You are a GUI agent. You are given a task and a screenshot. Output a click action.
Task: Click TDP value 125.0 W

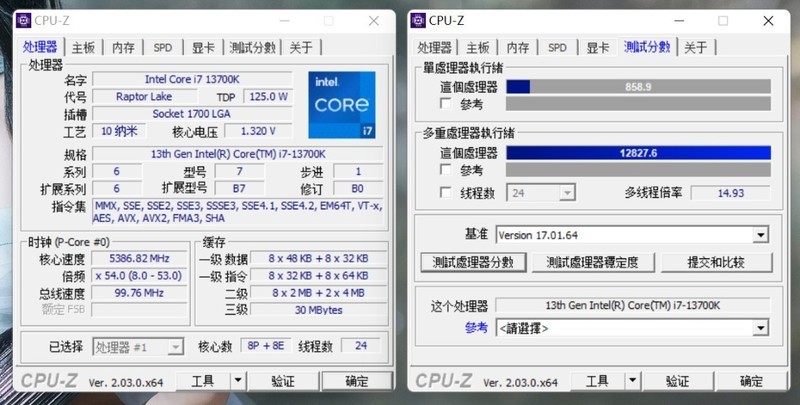[x=268, y=96]
